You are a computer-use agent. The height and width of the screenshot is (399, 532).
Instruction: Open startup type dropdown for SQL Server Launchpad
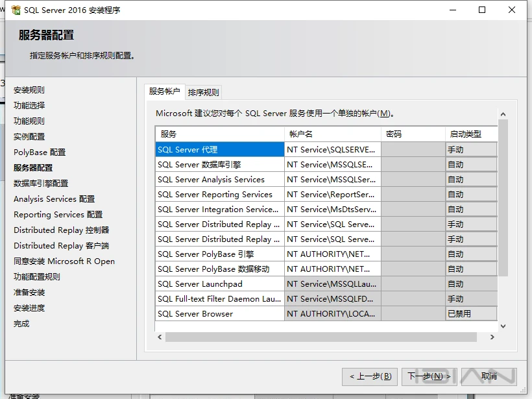471,284
